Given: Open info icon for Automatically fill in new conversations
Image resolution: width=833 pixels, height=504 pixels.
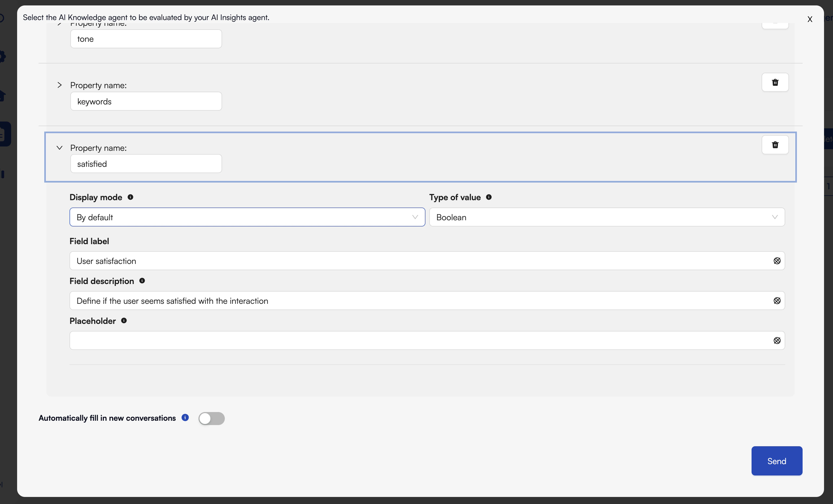Looking at the screenshot, I should (185, 417).
